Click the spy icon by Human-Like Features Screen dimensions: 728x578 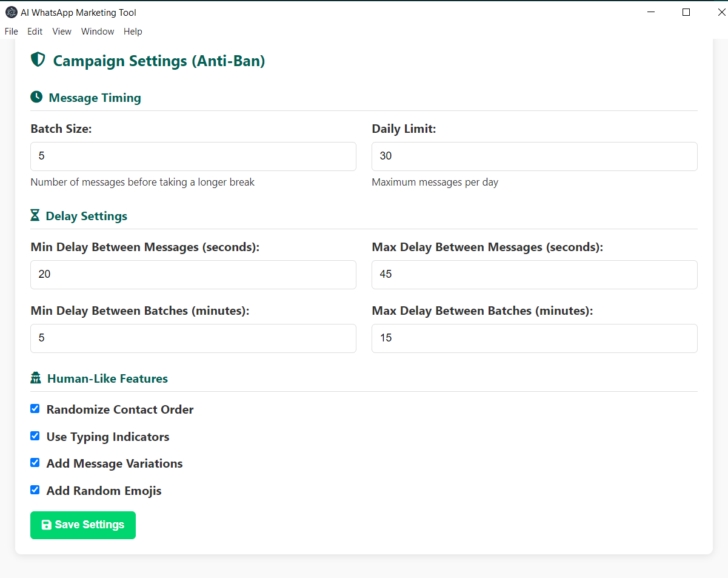pyautogui.click(x=36, y=378)
